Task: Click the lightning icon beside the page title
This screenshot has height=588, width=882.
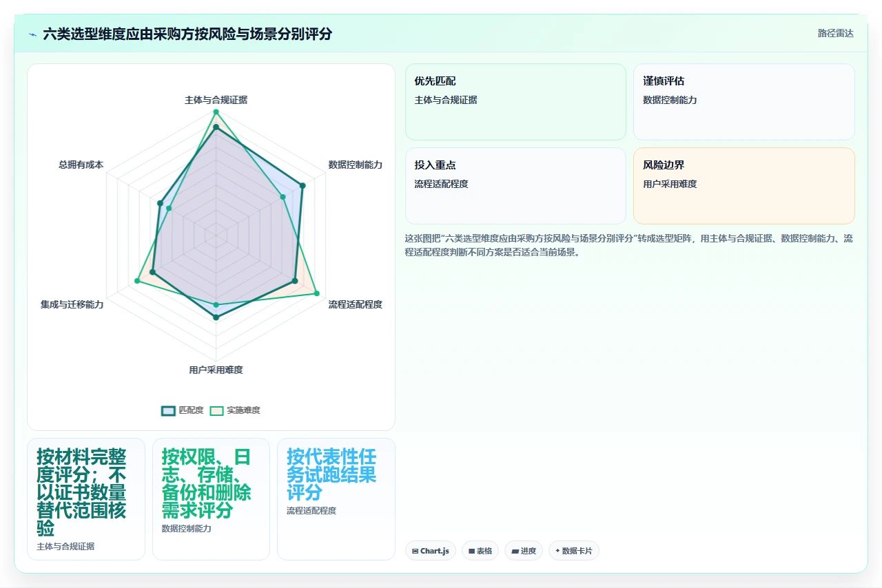Action: pyautogui.click(x=32, y=34)
